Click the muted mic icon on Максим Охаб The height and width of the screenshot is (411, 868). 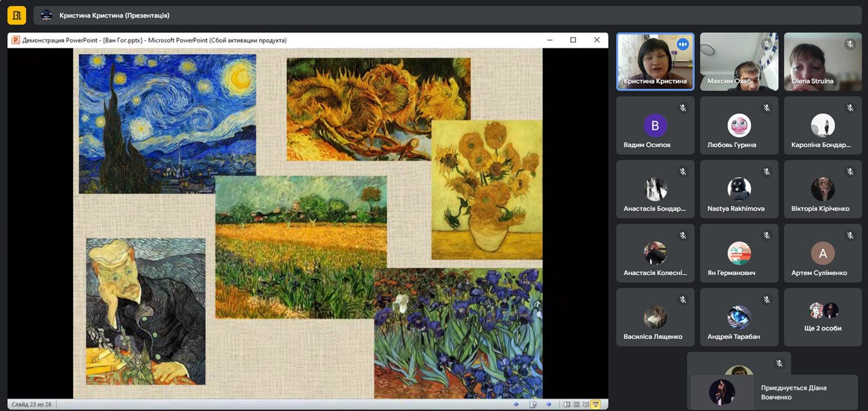[766, 44]
